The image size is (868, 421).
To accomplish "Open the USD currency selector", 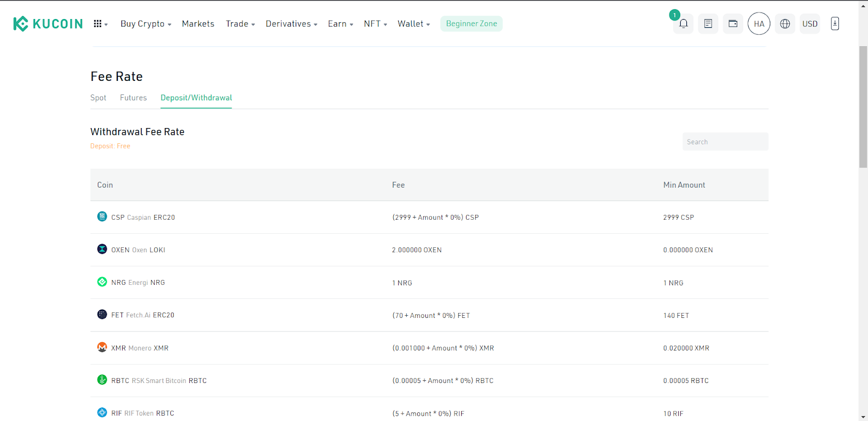I will (810, 24).
